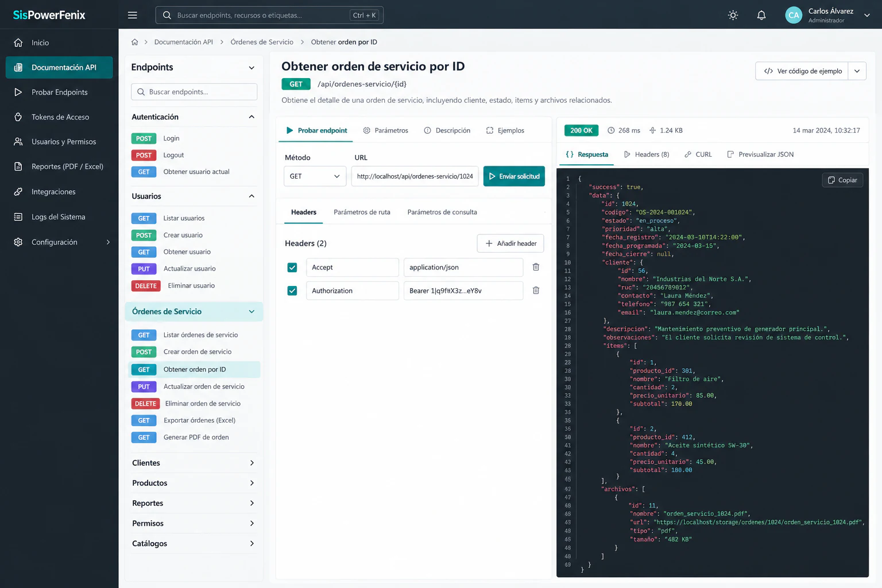Select Generar PDF de orden endpoint
The width and height of the screenshot is (882, 588).
[x=195, y=438]
